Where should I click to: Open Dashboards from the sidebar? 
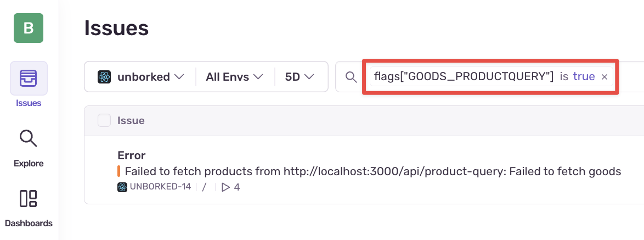pos(29,207)
